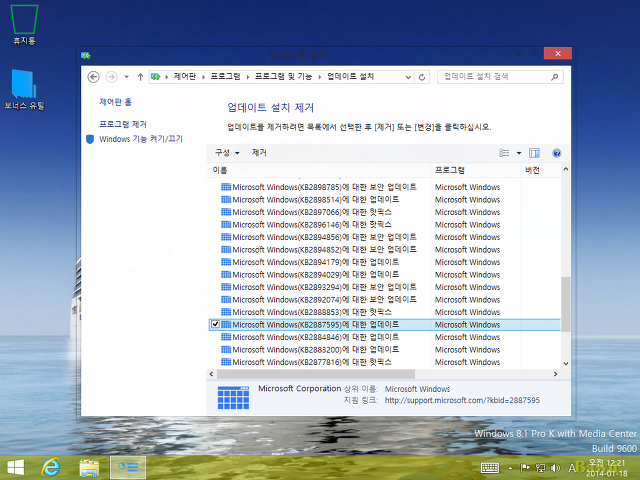Sort by the 버전 column header
Viewport: 640px width, 480px height.
coord(541,170)
